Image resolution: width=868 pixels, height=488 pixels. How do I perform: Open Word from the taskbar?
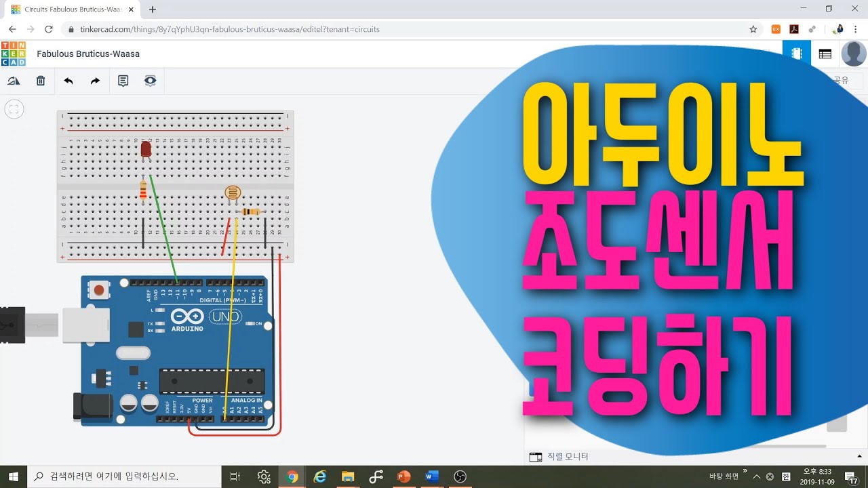(x=432, y=476)
